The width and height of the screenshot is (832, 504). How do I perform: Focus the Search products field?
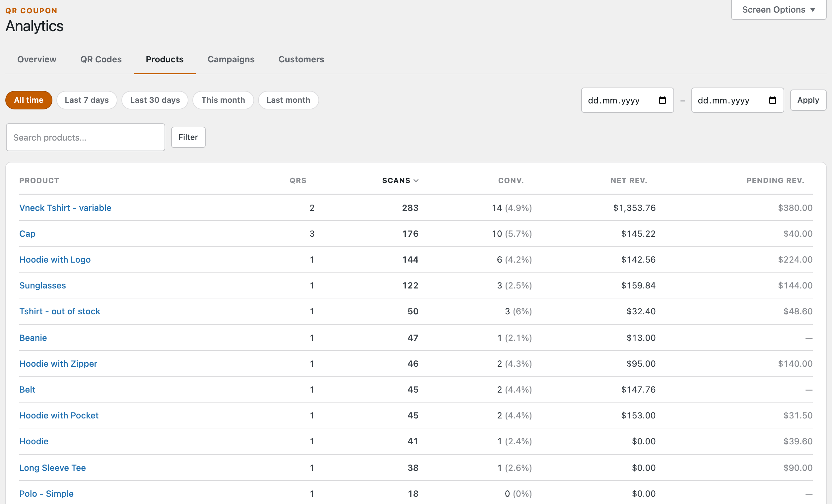[x=86, y=137]
